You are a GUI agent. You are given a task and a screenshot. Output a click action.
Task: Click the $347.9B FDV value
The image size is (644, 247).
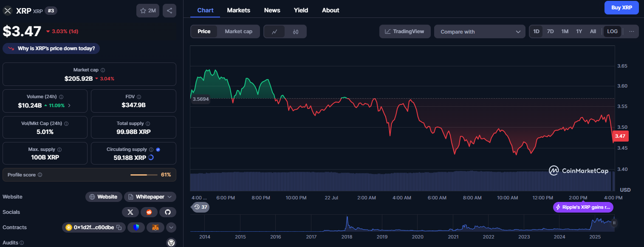(133, 105)
